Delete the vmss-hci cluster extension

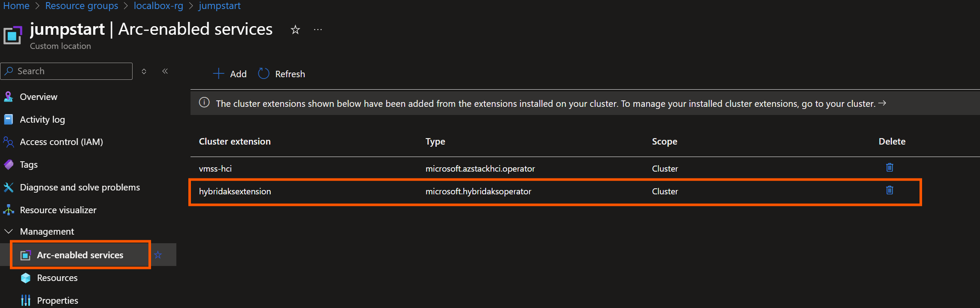pyautogui.click(x=889, y=167)
